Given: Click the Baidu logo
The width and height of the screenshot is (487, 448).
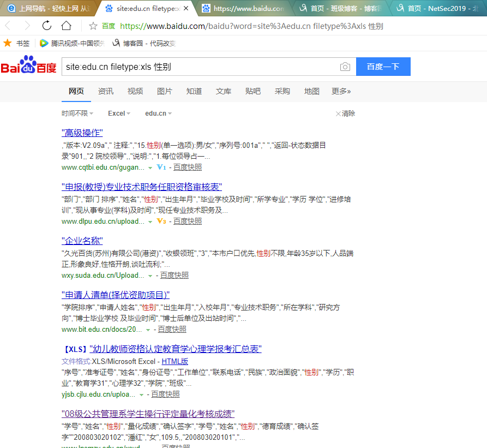Looking at the screenshot, I should (x=28, y=64).
